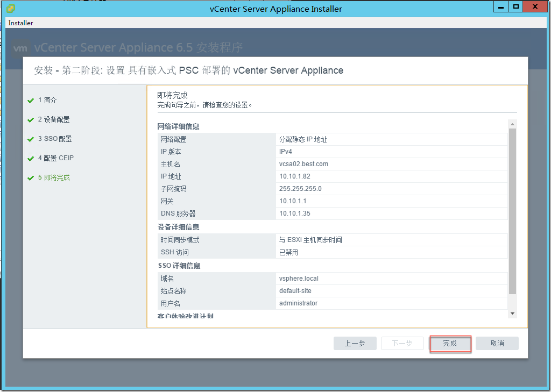Click the 域名 row label
Screen dimensions: 551x392
coord(167,279)
